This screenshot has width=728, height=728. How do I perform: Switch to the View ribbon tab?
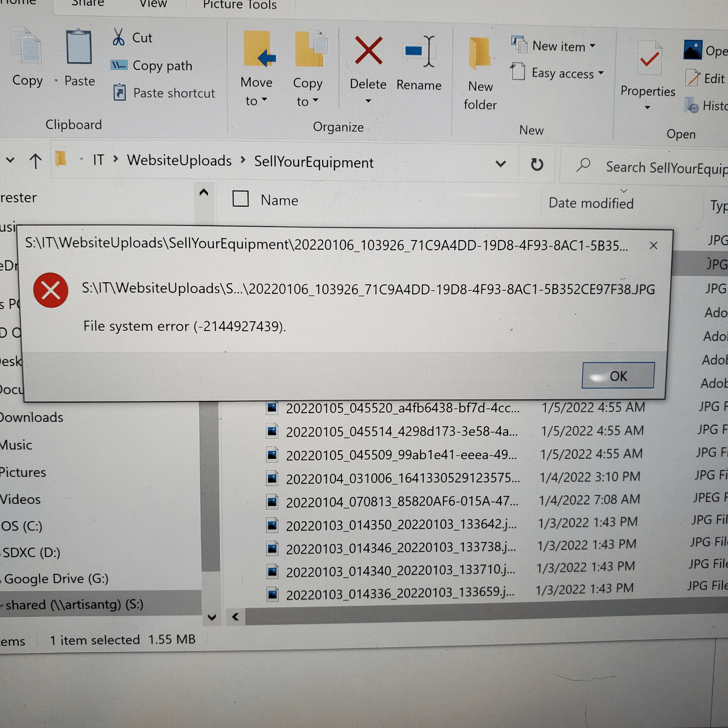153,4
